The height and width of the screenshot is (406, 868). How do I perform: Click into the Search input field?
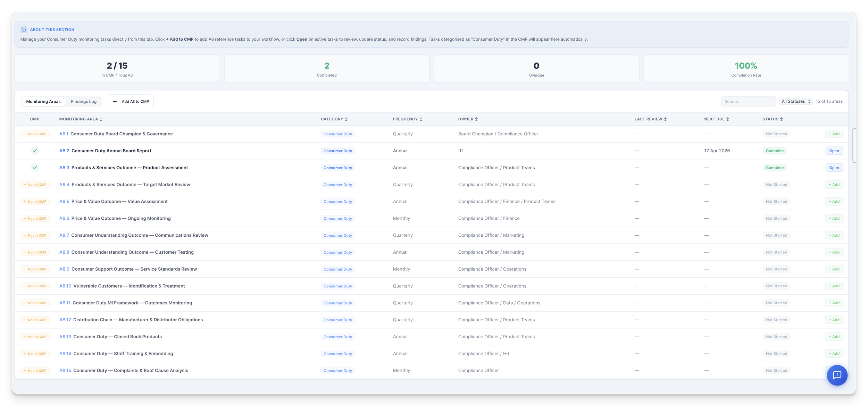748,102
